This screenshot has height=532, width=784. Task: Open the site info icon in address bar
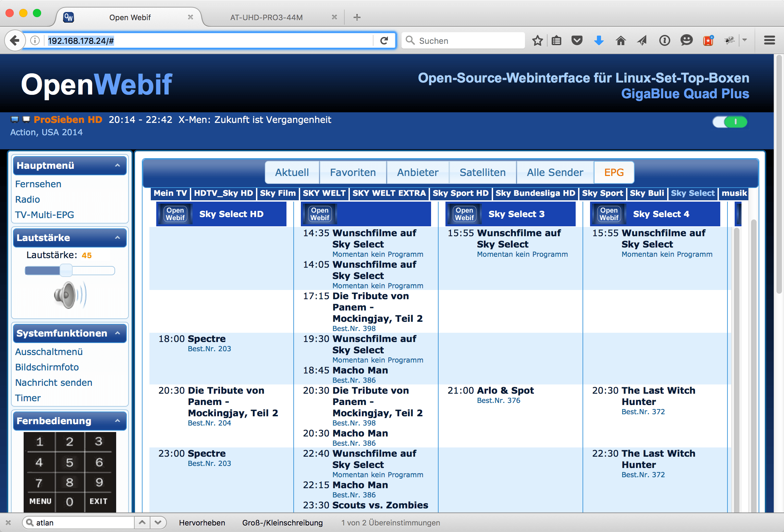coord(35,41)
